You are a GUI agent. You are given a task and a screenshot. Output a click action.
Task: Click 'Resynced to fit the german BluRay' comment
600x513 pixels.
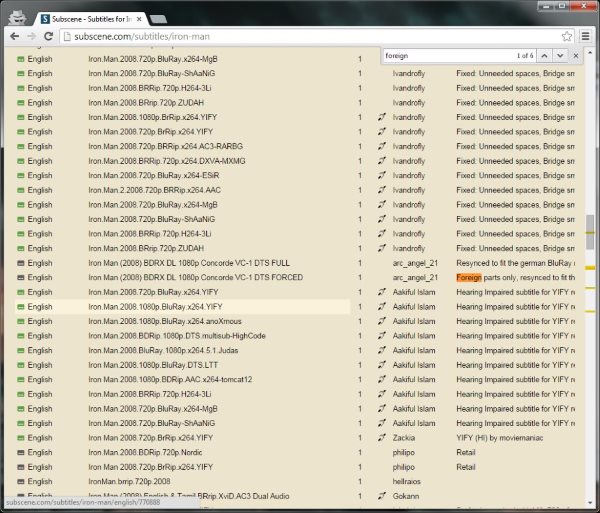[515, 263]
